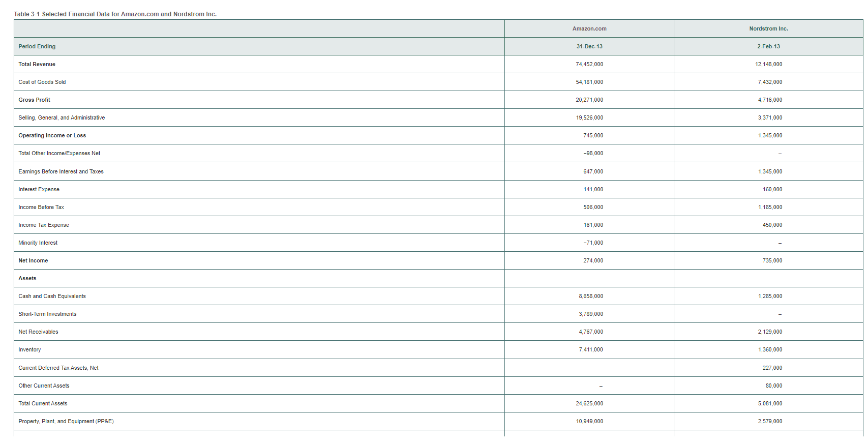This screenshot has width=868, height=443.
Task: Click Amazon net receivables 4,767,000
Action: tap(591, 332)
